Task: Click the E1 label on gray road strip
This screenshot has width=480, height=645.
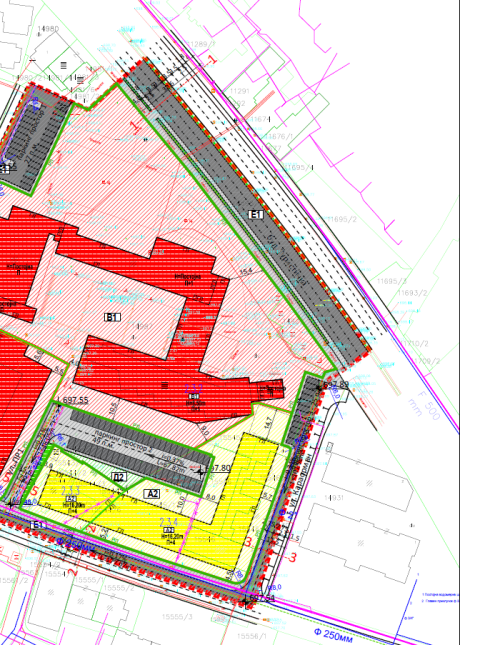Action: (256, 214)
